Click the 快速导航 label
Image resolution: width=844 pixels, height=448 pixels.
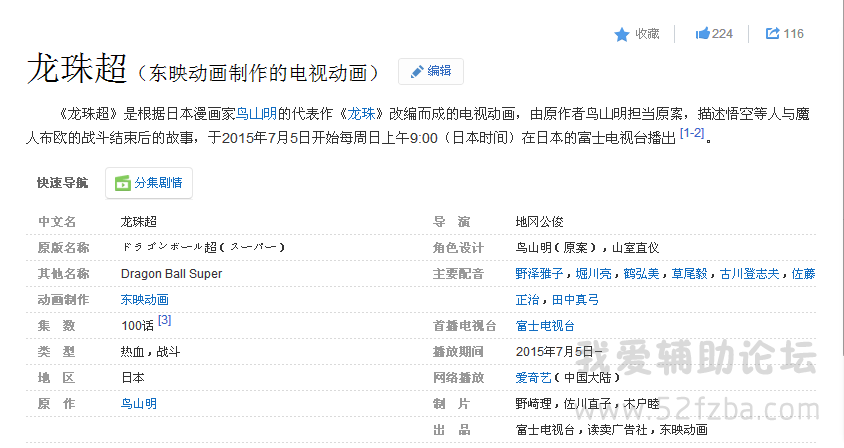point(62,183)
